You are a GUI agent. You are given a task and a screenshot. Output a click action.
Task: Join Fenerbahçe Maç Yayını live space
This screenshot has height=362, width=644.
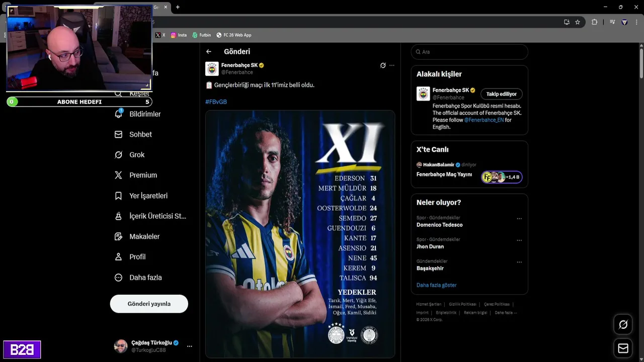pos(444,174)
